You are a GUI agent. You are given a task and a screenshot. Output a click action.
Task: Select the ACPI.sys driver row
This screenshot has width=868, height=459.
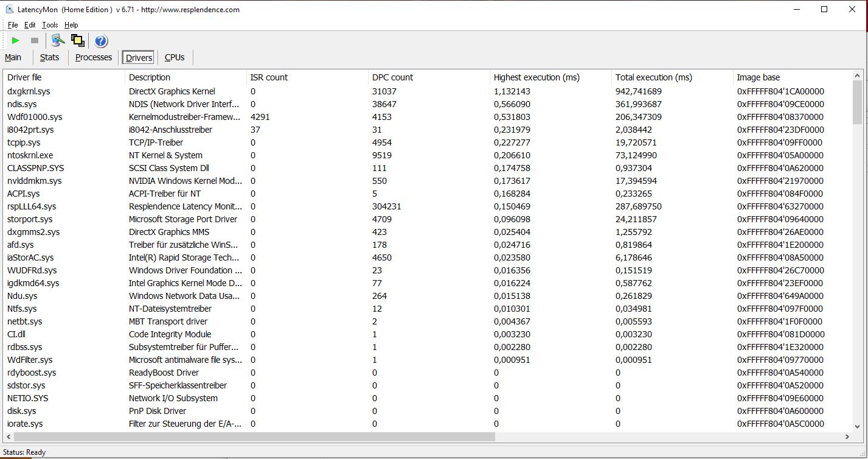coord(428,194)
